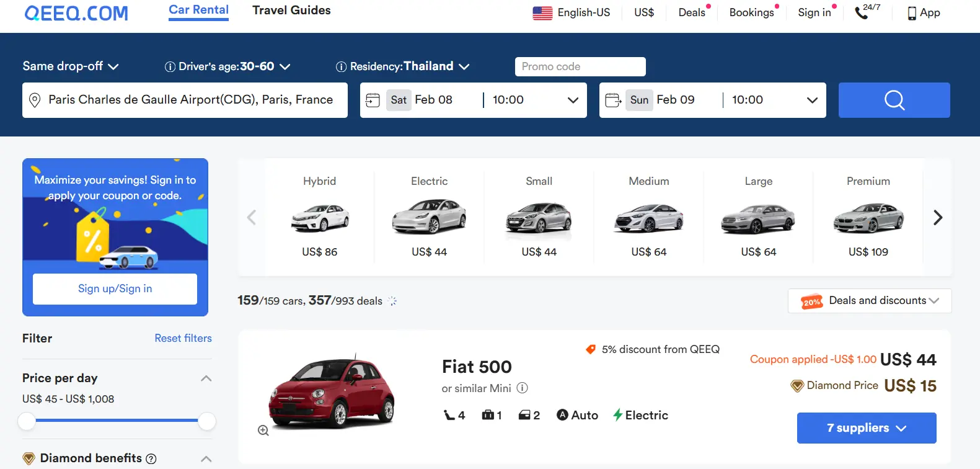Viewport: 980px width, 469px height.
Task: Click the "Coupon applied -US$ 1.00" text
Action: 813,360
